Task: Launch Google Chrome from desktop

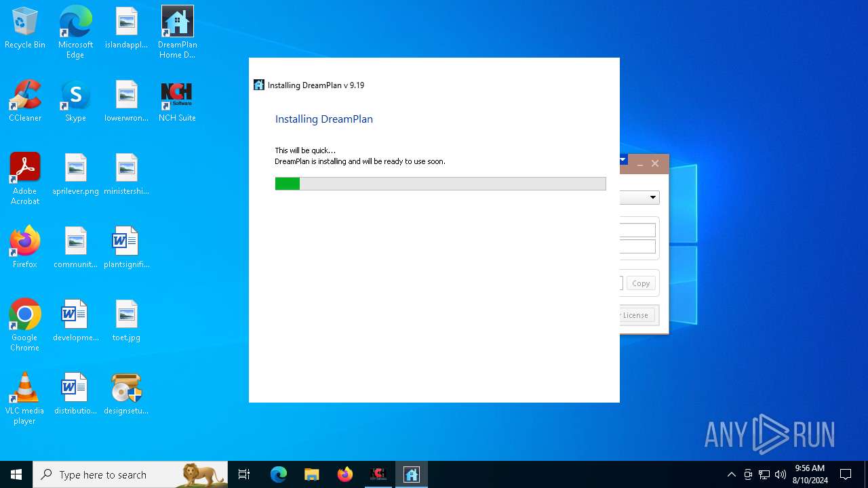Action: (25, 325)
